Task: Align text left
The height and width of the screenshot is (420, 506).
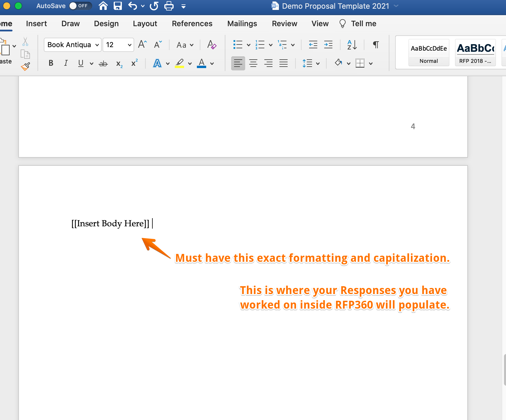Action: [238, 63]
